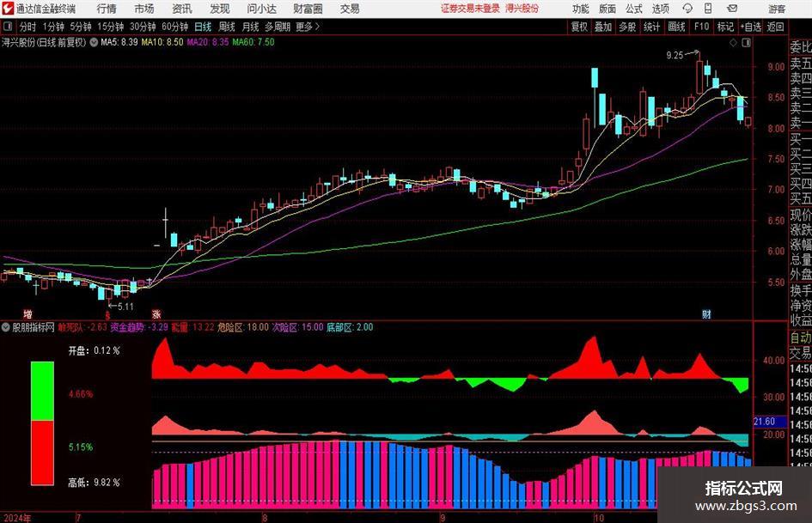The height and width of the screenshot is (523, 812).
Task: Switch to 15分钟 chart period
Action: point(110,27)
